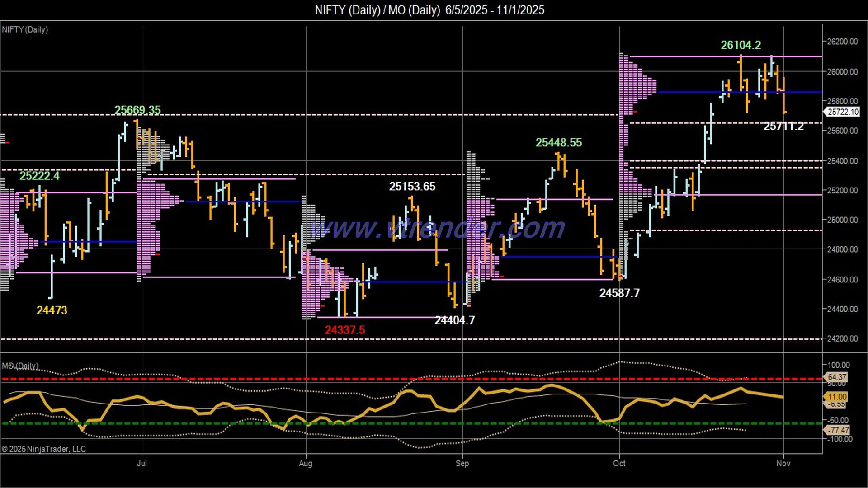Click the -6.55 indicator value tag
The height and width of the screenshot is (488, 868).
[x=837, y=404]
